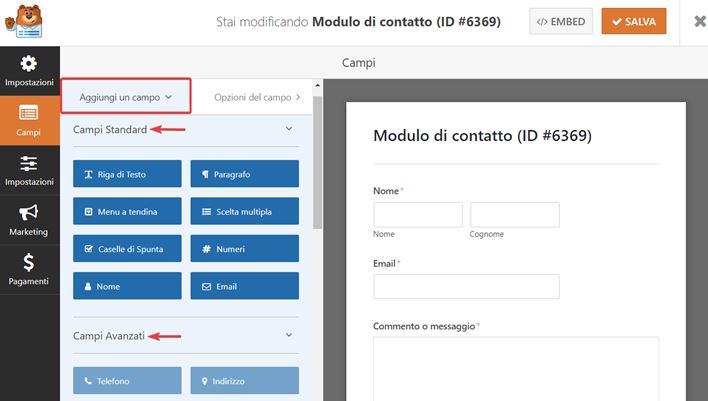The height and width of the screenshot is (401, 708).
Task: Click scrollbar up arrow in fields panel
Action: (317, 85)
